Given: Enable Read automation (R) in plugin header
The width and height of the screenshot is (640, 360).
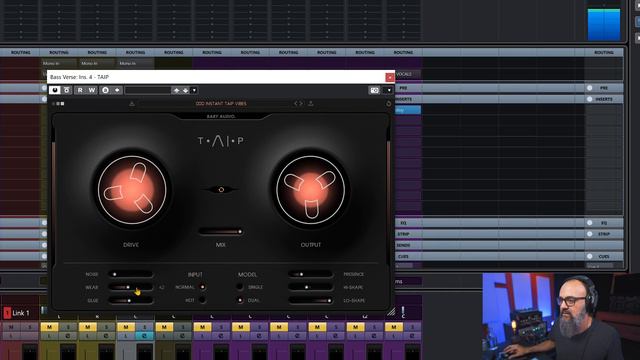Looking at the screenshot, I should tap(80, 90).
